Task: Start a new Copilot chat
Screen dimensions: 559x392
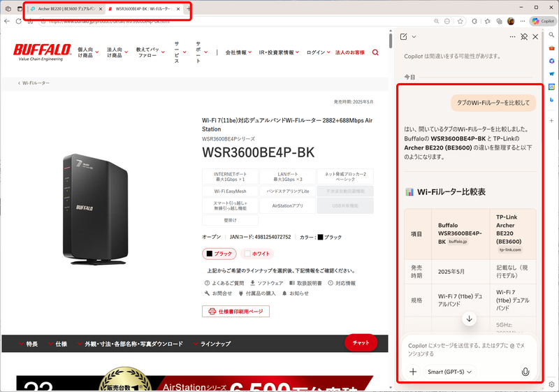Action: tap(404, 37)
